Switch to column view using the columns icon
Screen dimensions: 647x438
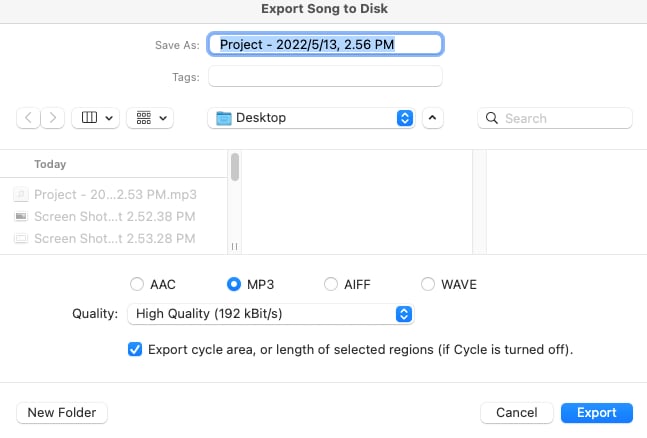click(x=89, y=118)
